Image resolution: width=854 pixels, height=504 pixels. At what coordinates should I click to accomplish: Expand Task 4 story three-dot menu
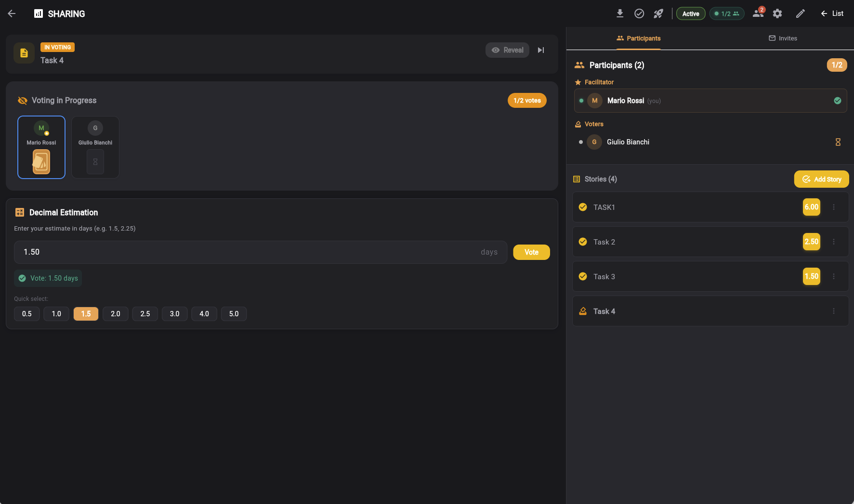[x=834, y=311]
